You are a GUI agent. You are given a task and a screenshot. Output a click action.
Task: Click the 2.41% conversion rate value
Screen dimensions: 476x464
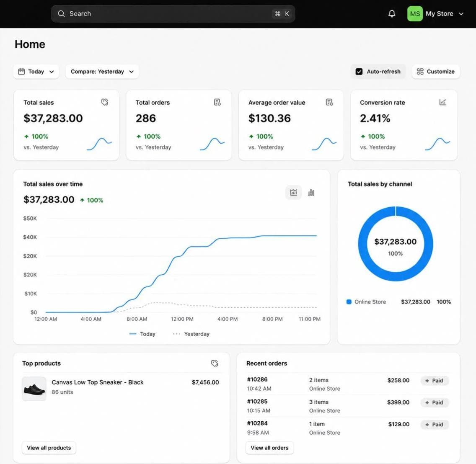375,119
